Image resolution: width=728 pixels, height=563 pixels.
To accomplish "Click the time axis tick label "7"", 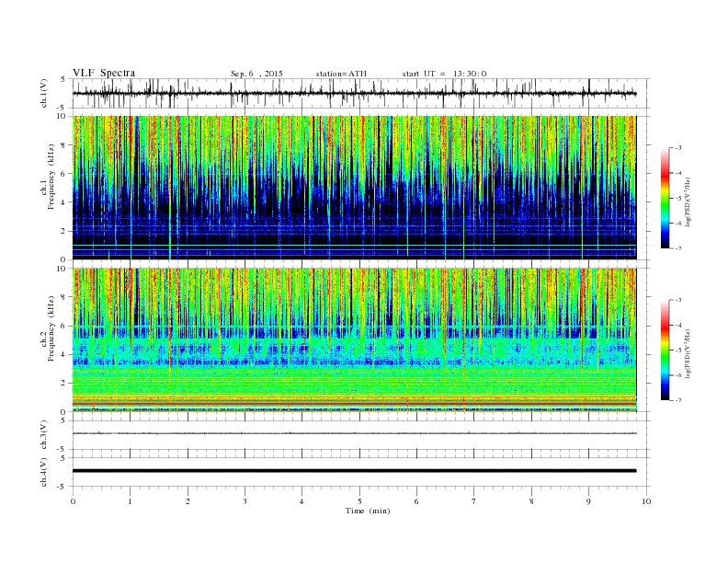I will pos(473,501).
